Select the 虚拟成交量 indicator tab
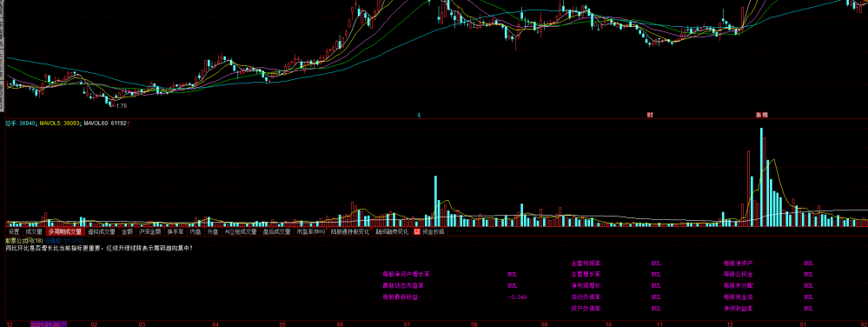The image size is (868, 327). coord(102,231)
